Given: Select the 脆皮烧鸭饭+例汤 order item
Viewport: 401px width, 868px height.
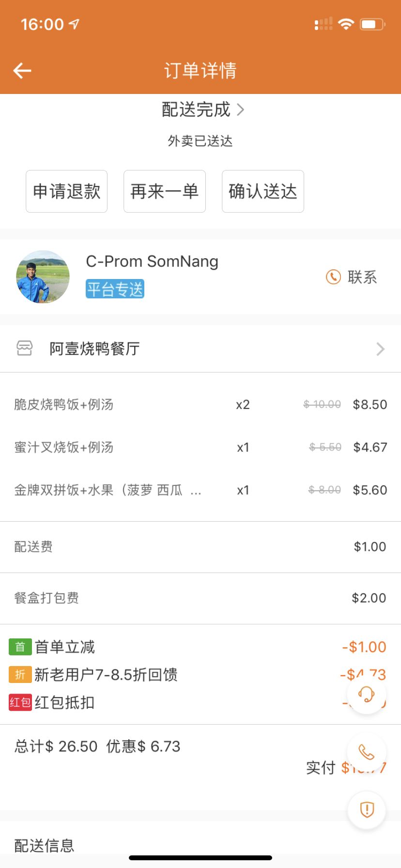Looking at the screenshot, I should tap(200, 404).
